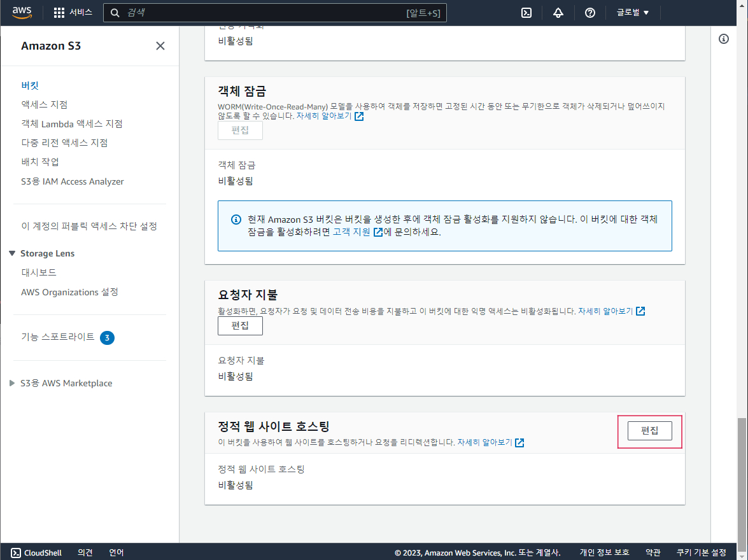Screen dimensions: 748x560
Task: Open 언어 language selector in footer
Action: tap(116, 552)
